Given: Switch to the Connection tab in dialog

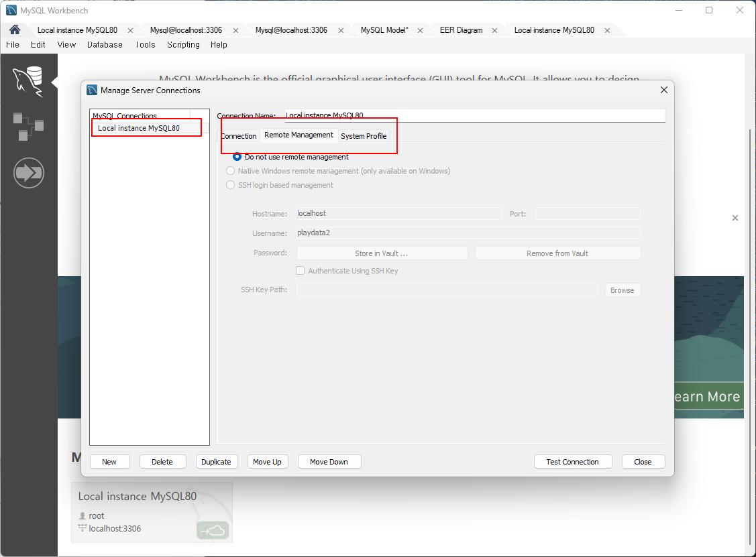Looking at the screenshot, I should coord(239,136).
